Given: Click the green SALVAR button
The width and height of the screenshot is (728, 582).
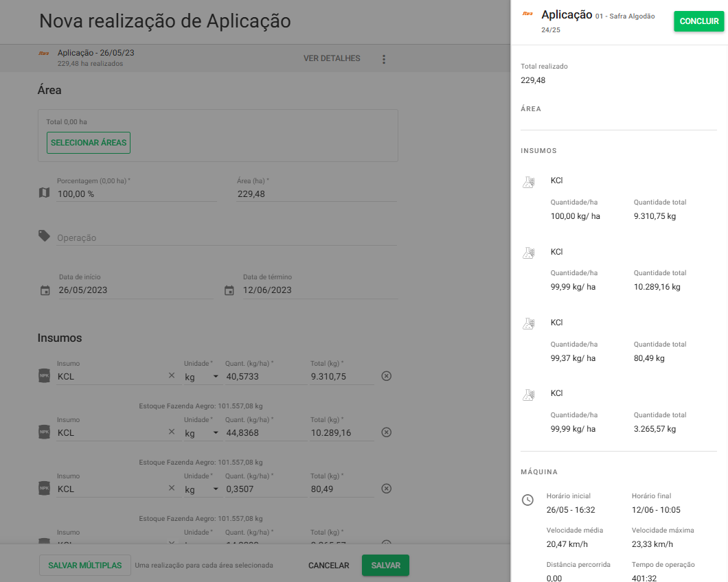Looking at the screenshot, I should [x=385, y=566].
